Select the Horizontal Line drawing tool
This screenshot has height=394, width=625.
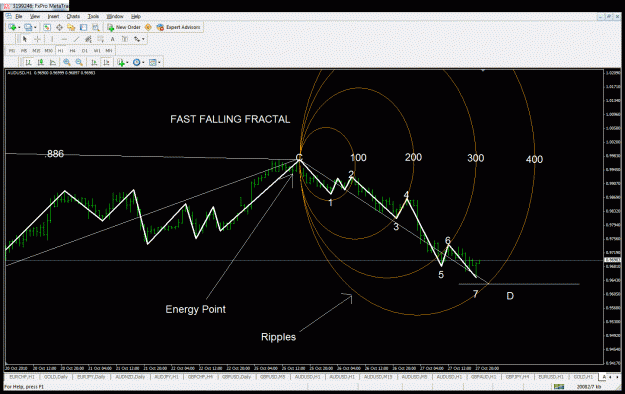tap(64, 39)
